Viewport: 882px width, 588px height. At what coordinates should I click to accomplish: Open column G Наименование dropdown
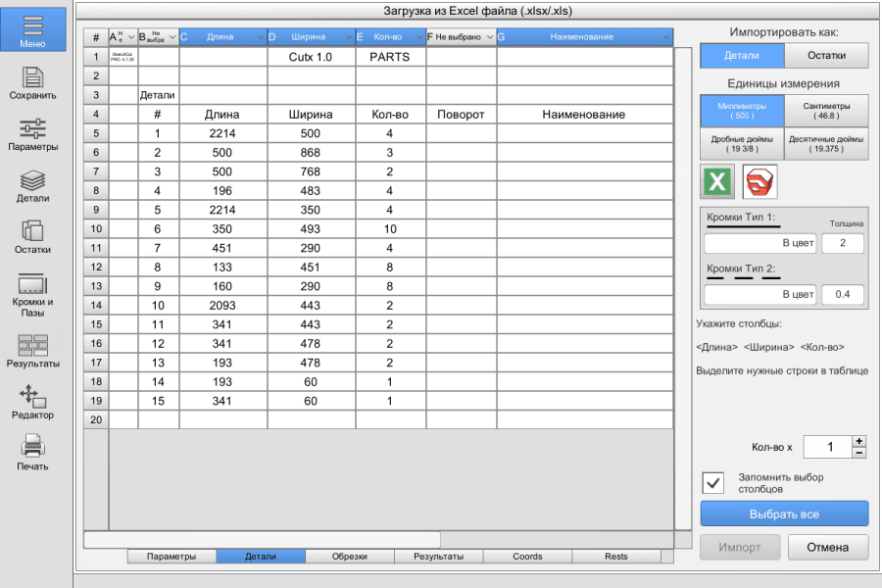coord(585,37)
